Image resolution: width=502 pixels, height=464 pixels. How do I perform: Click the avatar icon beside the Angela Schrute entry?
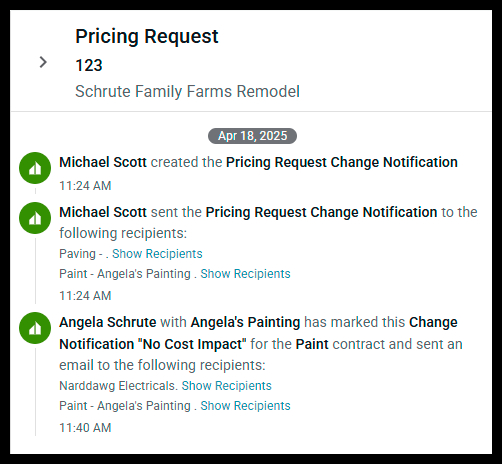click(x=35, y=328)
